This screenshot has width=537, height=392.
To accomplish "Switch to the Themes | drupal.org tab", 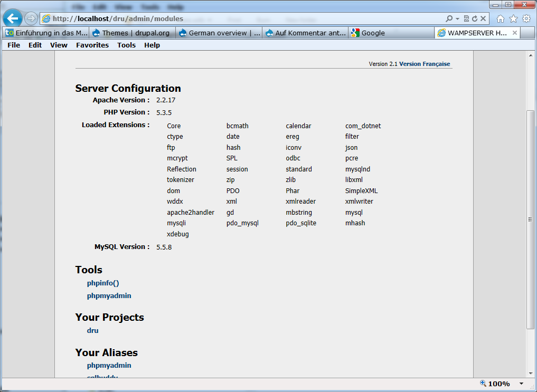I will pos(131,33).
